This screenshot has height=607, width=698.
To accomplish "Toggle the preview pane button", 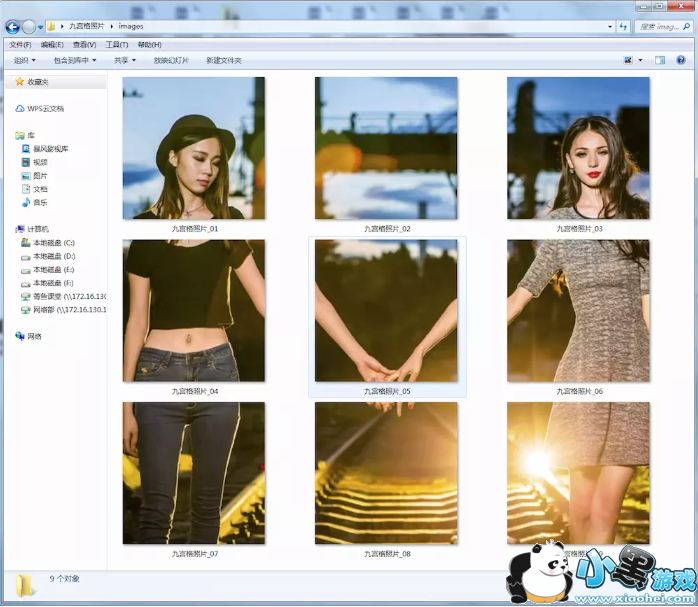I will [660, 60].
